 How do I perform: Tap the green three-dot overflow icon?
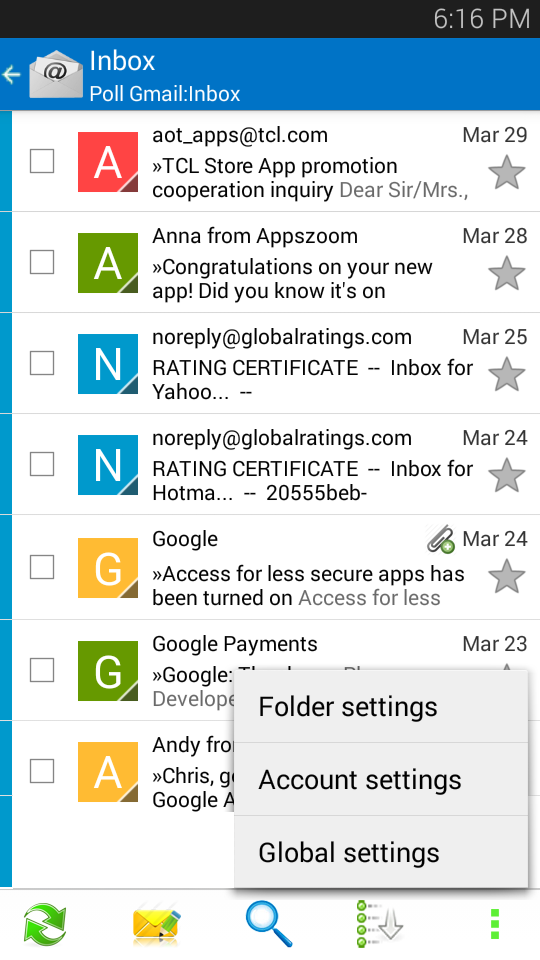click(x=495, y=924)
